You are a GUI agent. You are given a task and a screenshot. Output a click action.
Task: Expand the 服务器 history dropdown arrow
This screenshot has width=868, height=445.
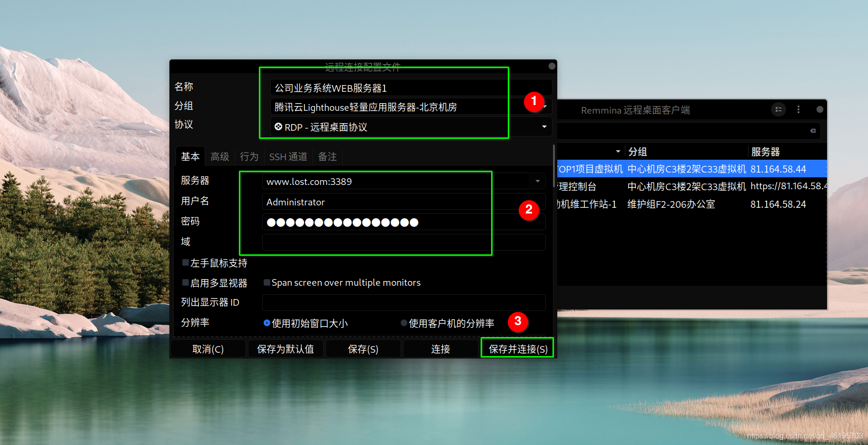click(x=538, y=181)
